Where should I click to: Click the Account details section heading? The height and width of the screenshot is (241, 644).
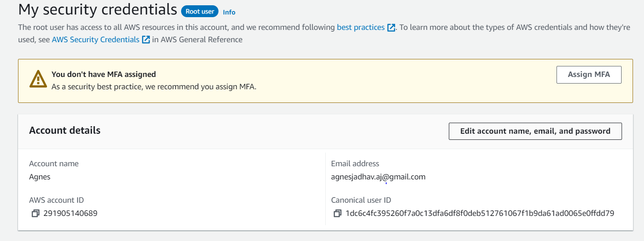(x=65, y=131)
